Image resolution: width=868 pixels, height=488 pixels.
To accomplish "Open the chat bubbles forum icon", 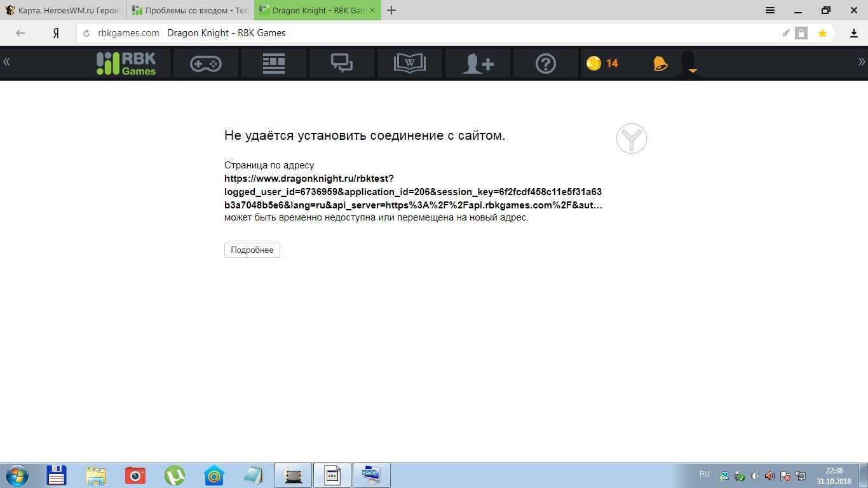I will pyautogui.click(x=342, y=63).
